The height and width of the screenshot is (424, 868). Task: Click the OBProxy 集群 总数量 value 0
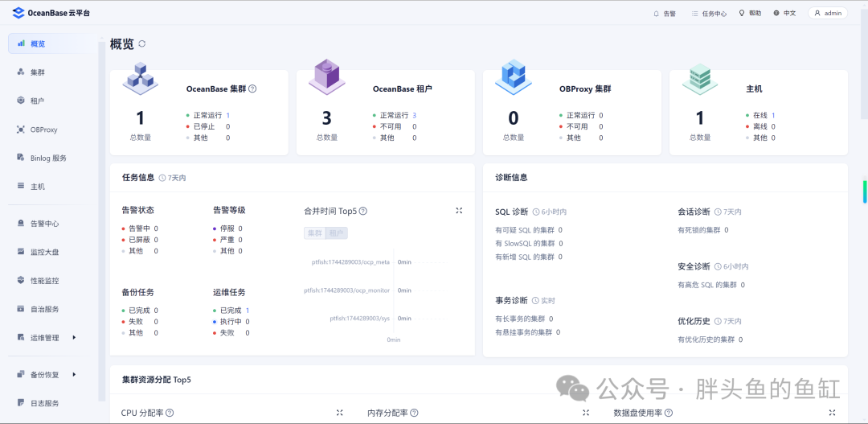pyautogui.click(x=513, y=118)
